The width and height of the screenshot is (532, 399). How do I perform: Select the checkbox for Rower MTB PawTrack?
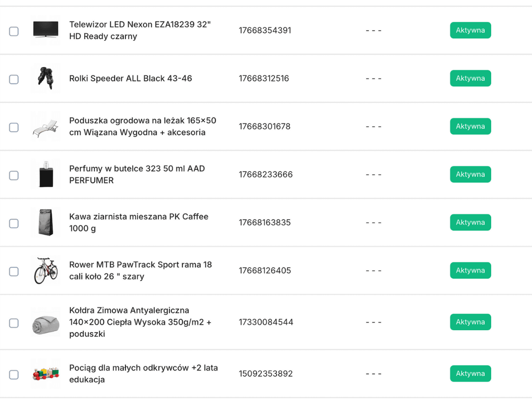[x=14, y=270]
